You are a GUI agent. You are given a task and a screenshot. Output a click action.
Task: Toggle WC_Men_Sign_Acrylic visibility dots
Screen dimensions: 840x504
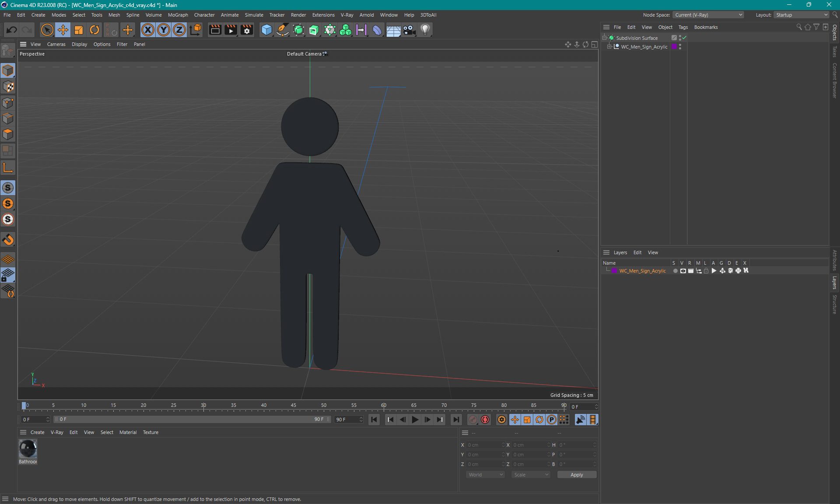[680, 47]
